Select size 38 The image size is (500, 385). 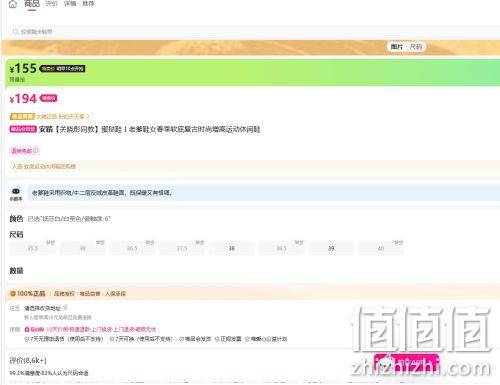[x=232, y=248]
